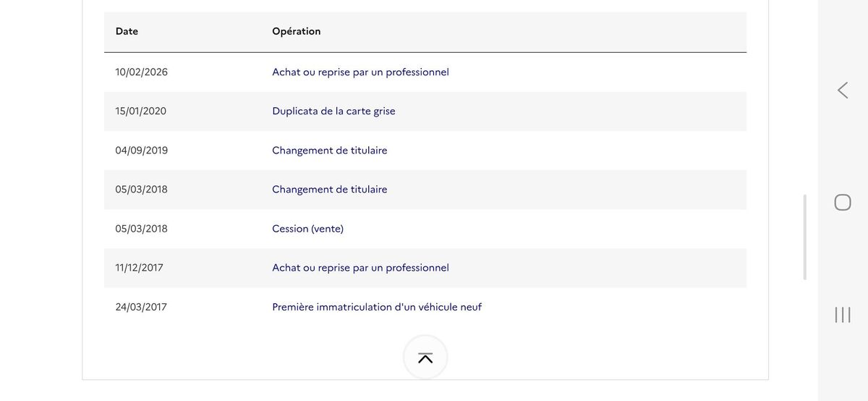This screenshot has height=401, width=868.
Task: Select the 11/12/2017 date cell
Action: (x=139, y=268)
